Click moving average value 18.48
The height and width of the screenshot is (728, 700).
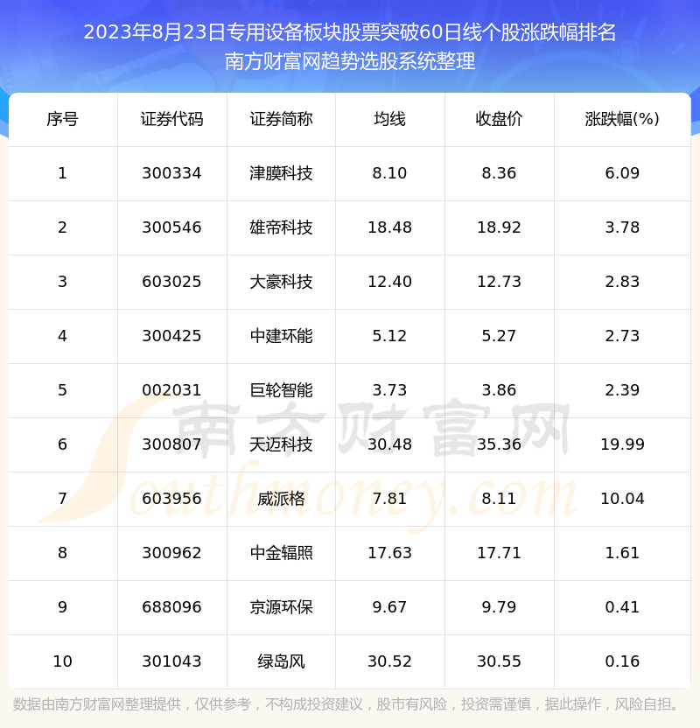coord(390,227)
